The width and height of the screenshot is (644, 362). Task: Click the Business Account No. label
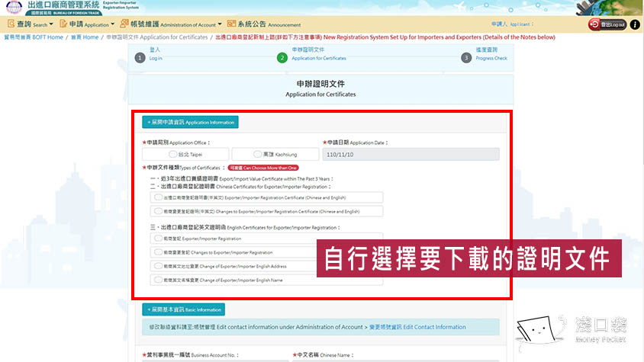[190, 355]
